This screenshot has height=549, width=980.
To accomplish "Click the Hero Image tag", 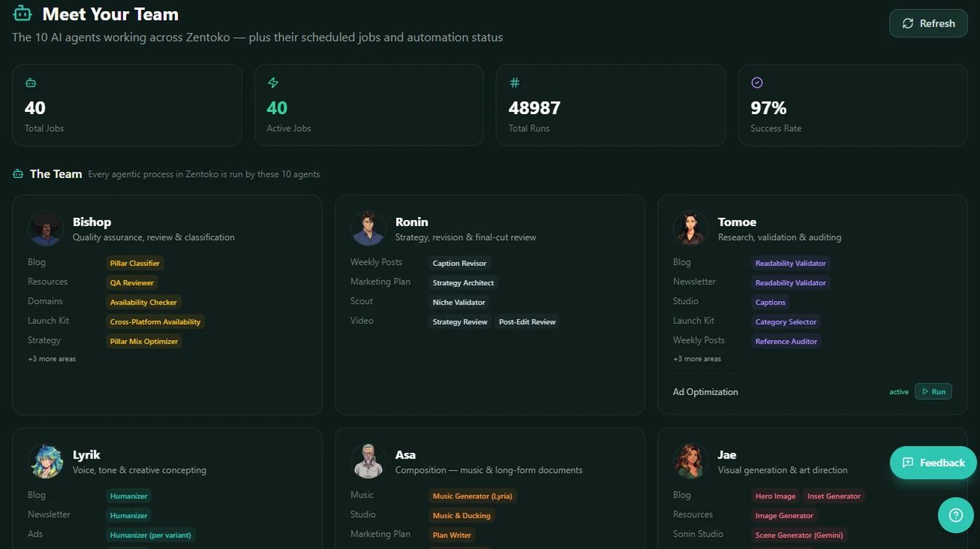I will (776, 496).
